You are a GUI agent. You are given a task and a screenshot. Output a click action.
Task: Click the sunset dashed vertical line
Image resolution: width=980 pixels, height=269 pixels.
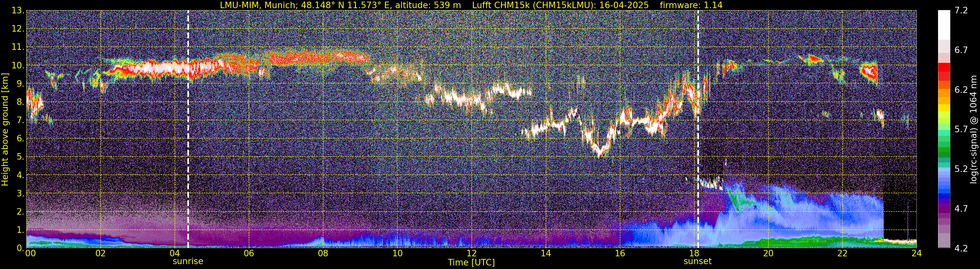pyautogui.click(x=698, y=129)
